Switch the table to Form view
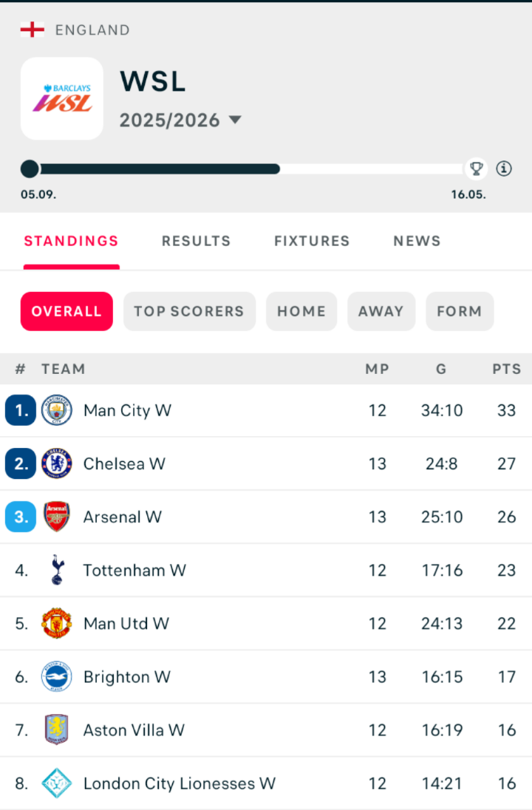 (459, 311)
